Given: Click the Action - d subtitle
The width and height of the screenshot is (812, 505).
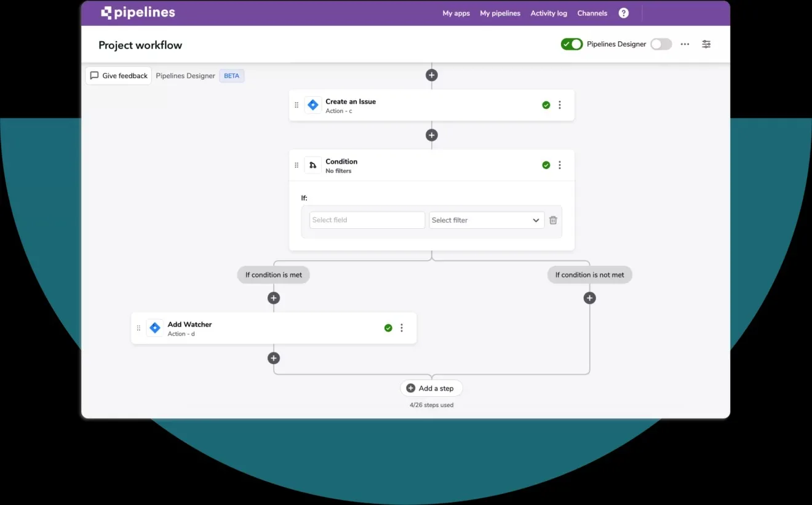Looking at the screenshot, I should tap(181, 334).
